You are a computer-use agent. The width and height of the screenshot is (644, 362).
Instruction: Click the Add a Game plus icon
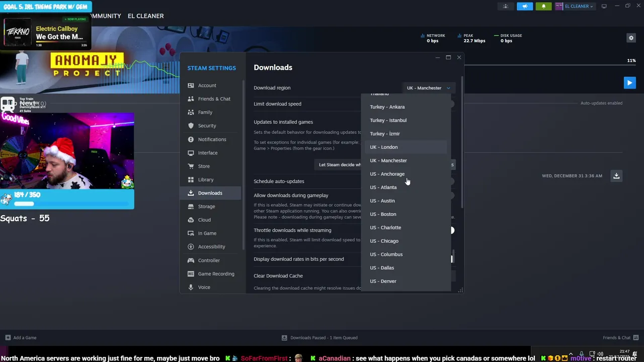[x=8, y=337]
